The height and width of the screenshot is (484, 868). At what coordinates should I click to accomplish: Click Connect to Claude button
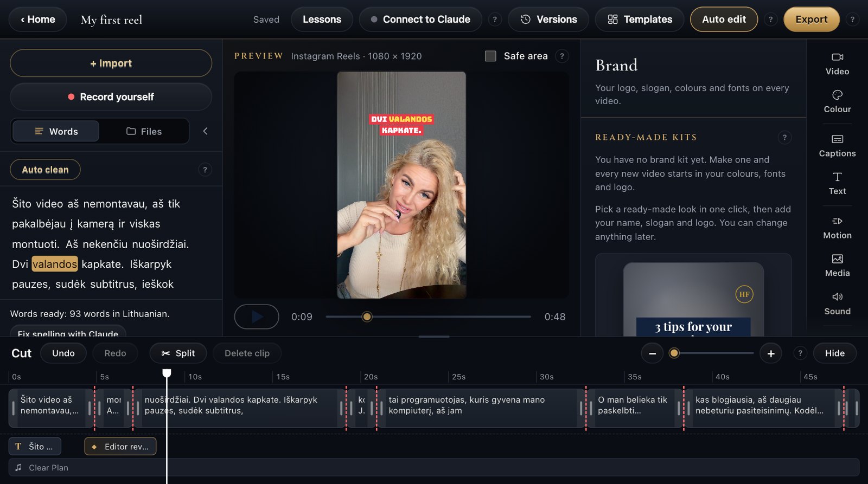pos(420,20)
